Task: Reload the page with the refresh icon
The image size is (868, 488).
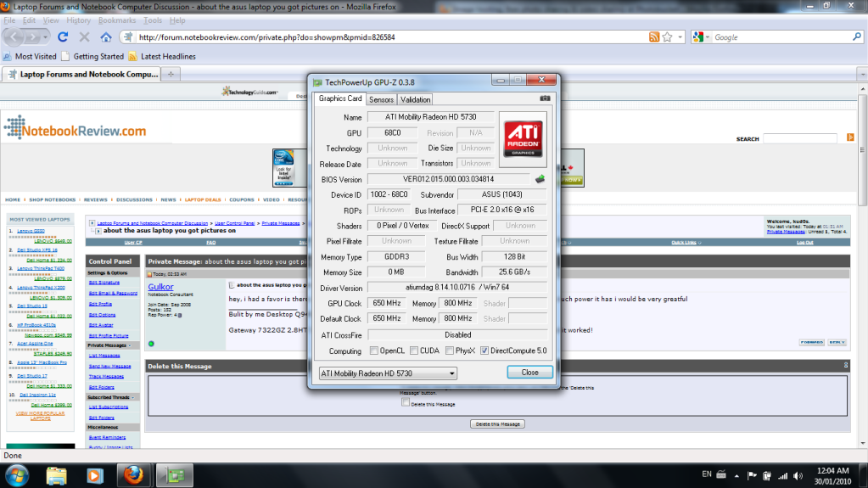Action: tap(63, 37)
